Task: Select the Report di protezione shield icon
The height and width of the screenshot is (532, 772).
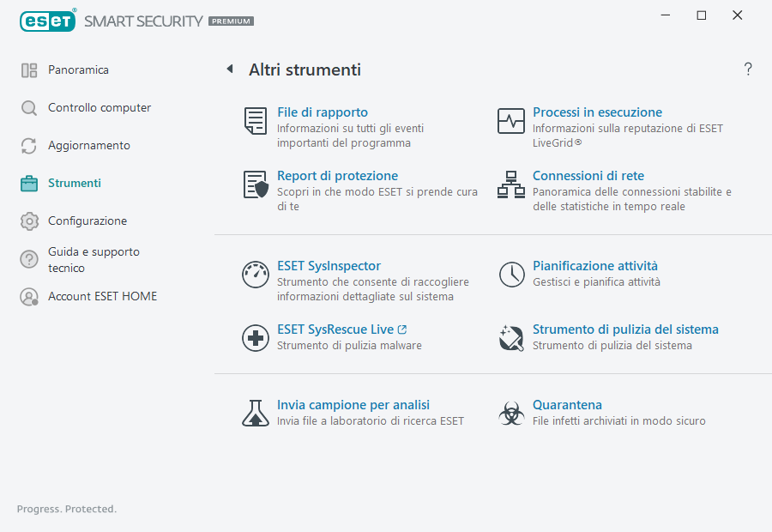Action: click(255, 184)
